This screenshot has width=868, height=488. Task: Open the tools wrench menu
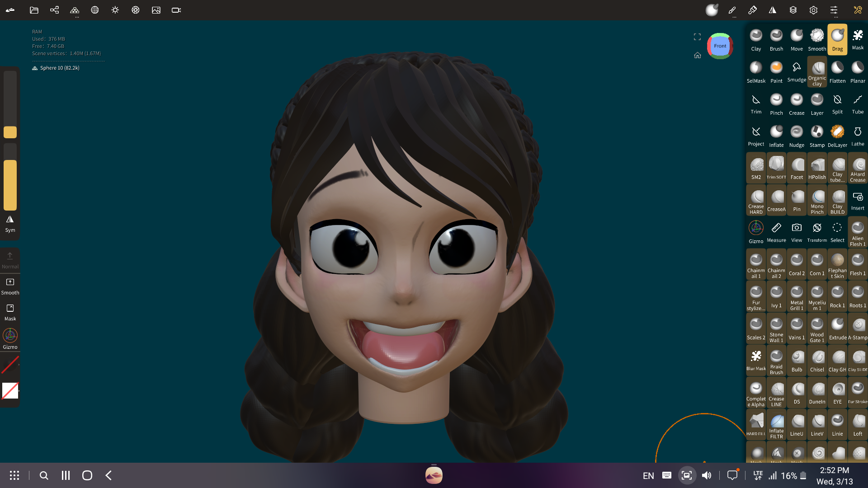pyautogui.click(x=858, y=10)
